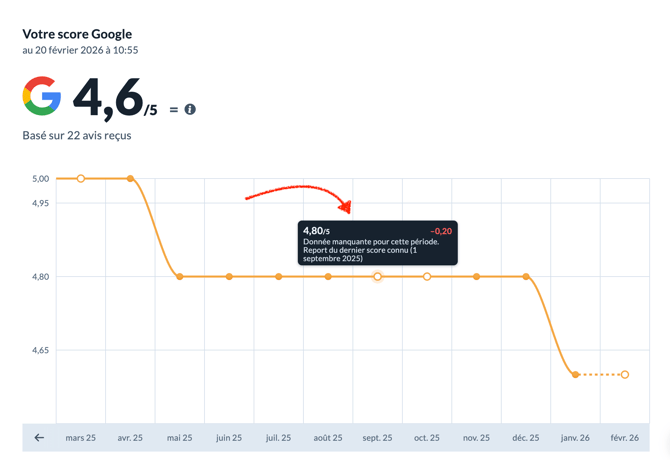The width and height of the screenshot is (670, 460).
Task: Click the févr. 26 month label
Action: tap(626, 438)
